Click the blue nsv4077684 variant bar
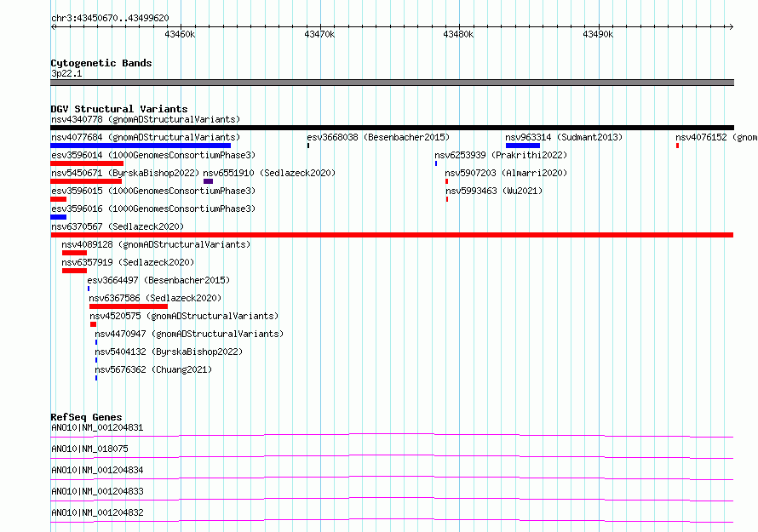 141,146
